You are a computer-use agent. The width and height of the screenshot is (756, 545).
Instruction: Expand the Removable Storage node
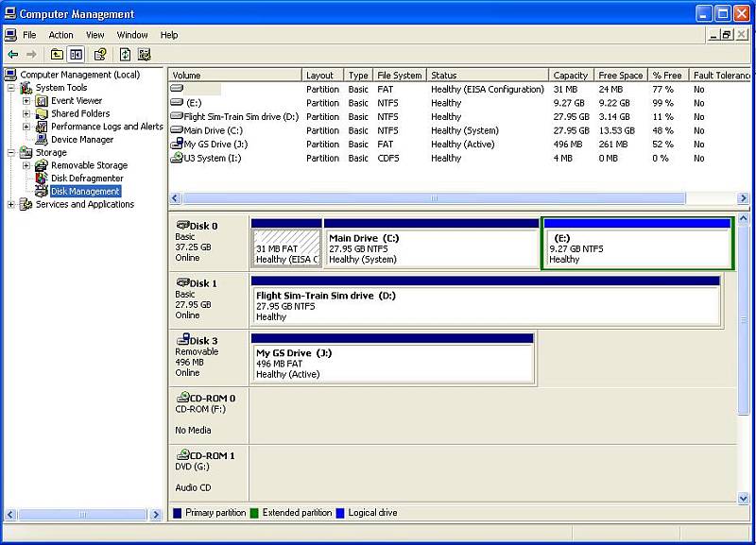26,165
